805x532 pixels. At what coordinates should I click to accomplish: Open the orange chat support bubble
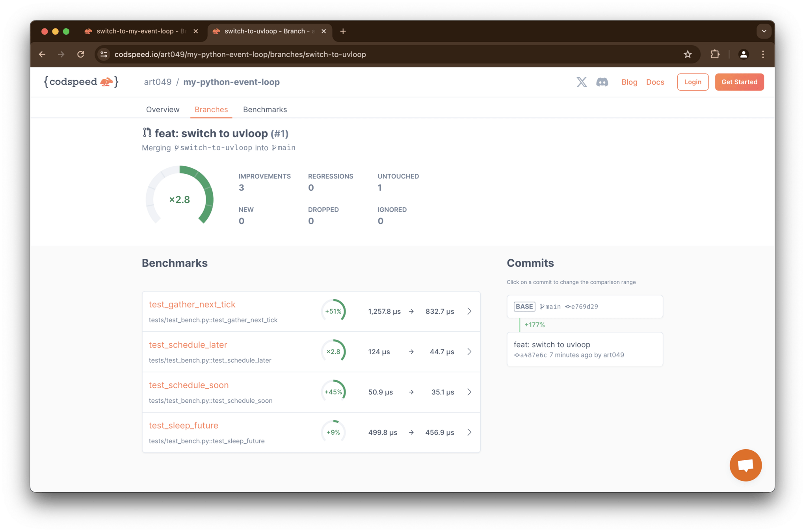(x=745, y=465)
